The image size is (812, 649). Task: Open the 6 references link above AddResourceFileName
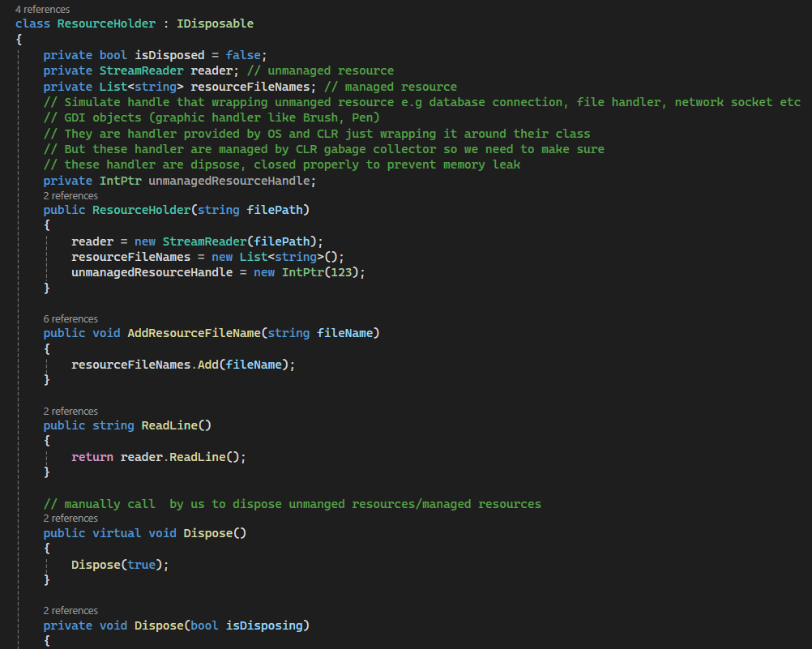pos(71,318)
